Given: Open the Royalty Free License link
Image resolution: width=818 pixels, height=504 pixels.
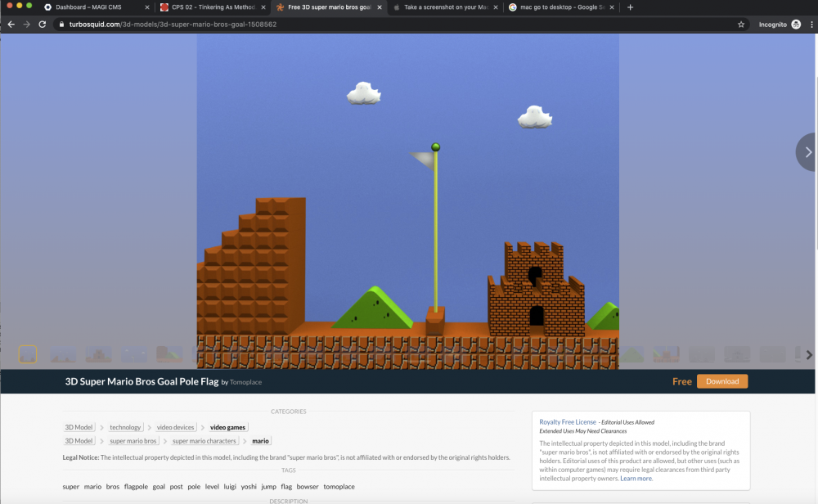Looking at the screenshot, I should [x=568, y=422].
